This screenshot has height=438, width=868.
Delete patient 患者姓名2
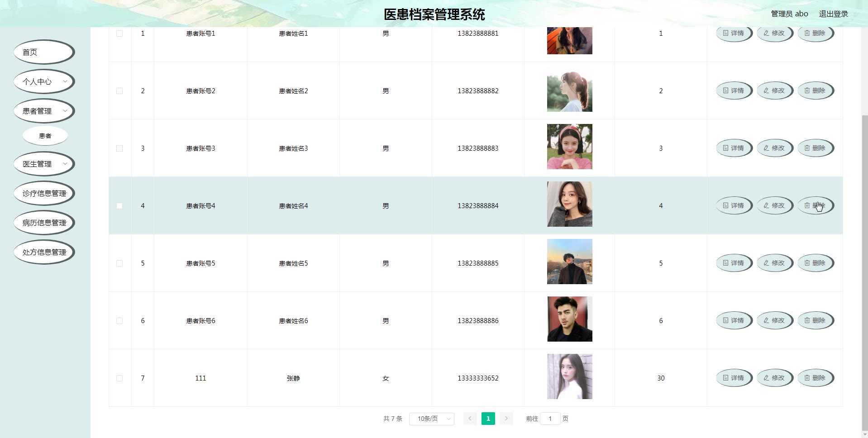[815, 90]
